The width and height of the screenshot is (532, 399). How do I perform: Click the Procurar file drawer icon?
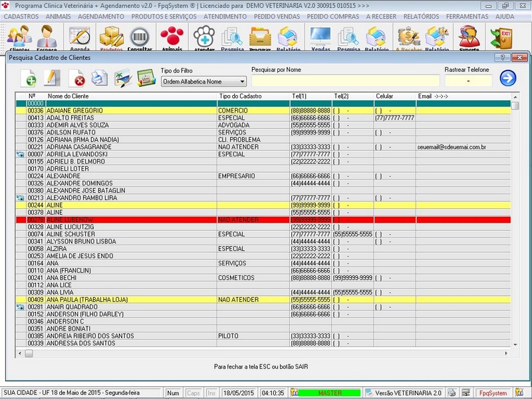click(x=260, y=37)
